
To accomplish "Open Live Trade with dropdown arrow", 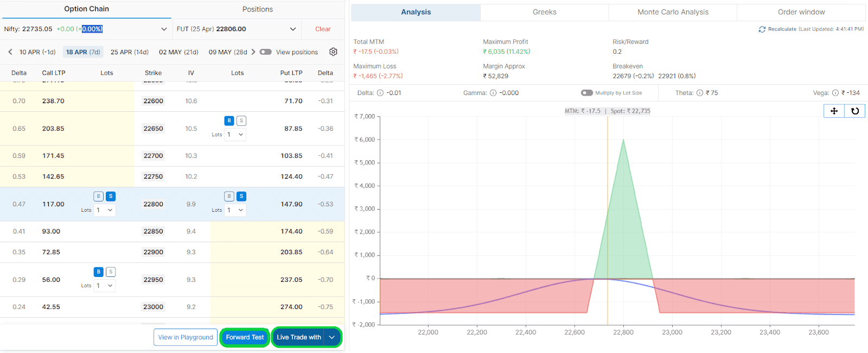I will (x=332, y=337).
